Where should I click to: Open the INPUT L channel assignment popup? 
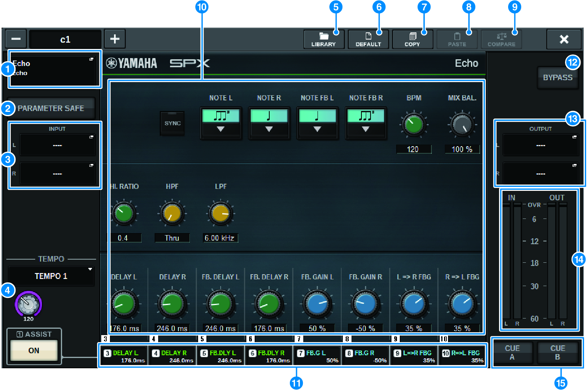click(x=58, y=145)
